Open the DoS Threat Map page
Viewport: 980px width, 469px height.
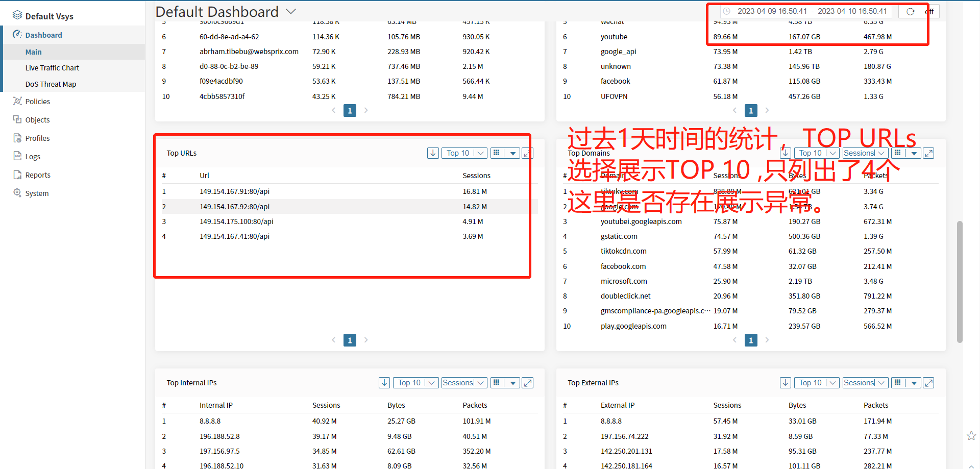51,84
